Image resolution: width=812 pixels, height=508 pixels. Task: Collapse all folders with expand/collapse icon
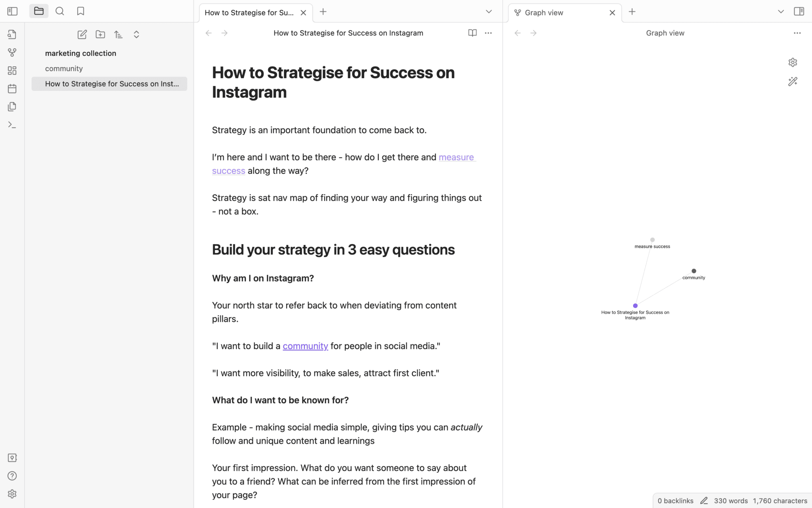click(x=136, y=35)
